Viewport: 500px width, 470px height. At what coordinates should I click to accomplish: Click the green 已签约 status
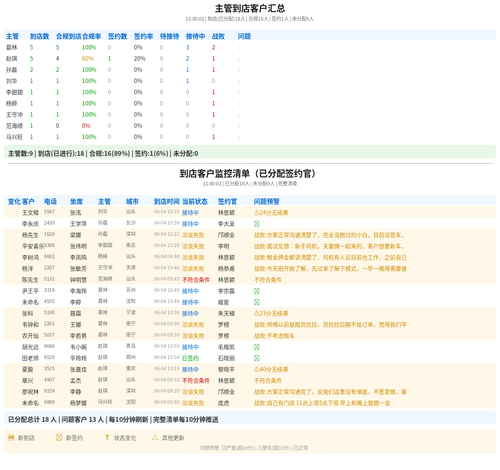tap(190, 358)
